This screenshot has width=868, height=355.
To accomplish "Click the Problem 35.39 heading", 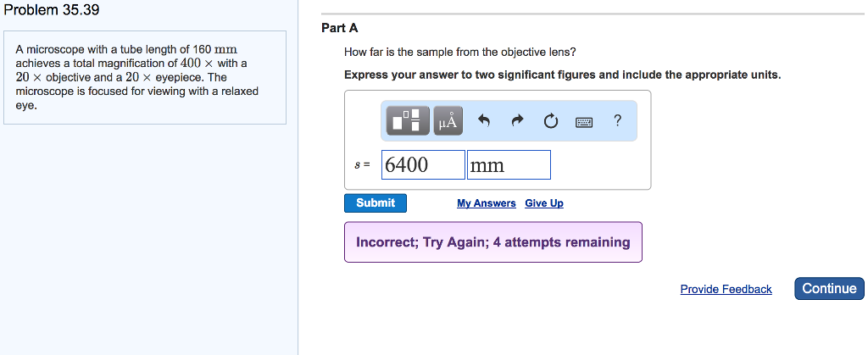I will [x=51, y=10].
